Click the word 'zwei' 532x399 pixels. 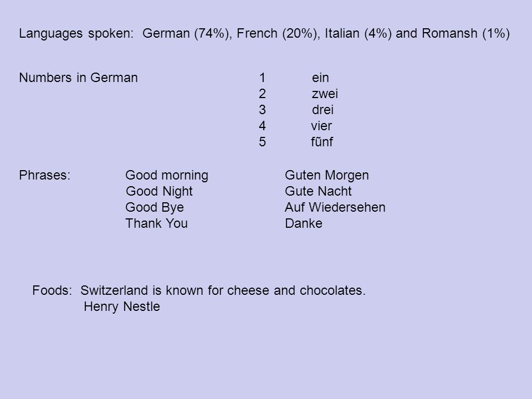tap(325, 94)
